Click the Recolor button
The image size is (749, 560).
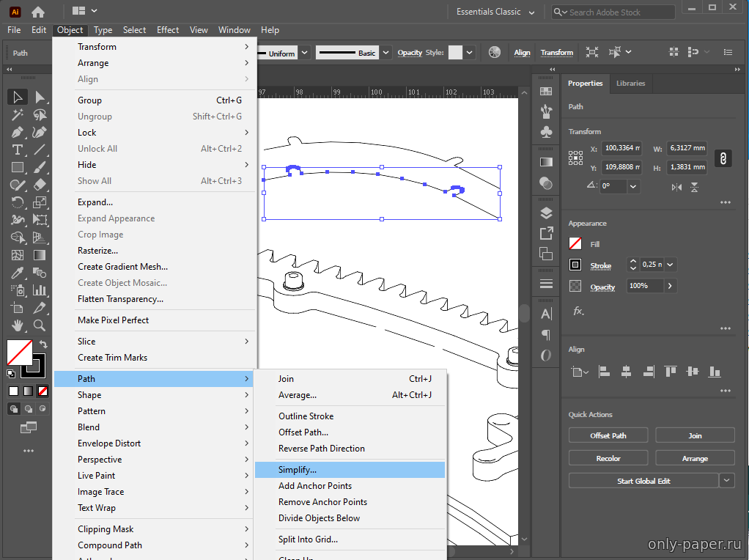pos(608,458)
